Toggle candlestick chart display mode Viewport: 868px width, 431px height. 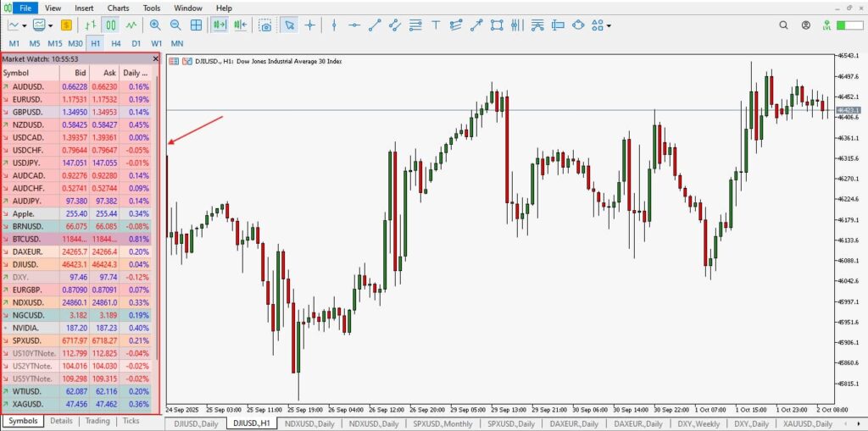tap(111, 25)
